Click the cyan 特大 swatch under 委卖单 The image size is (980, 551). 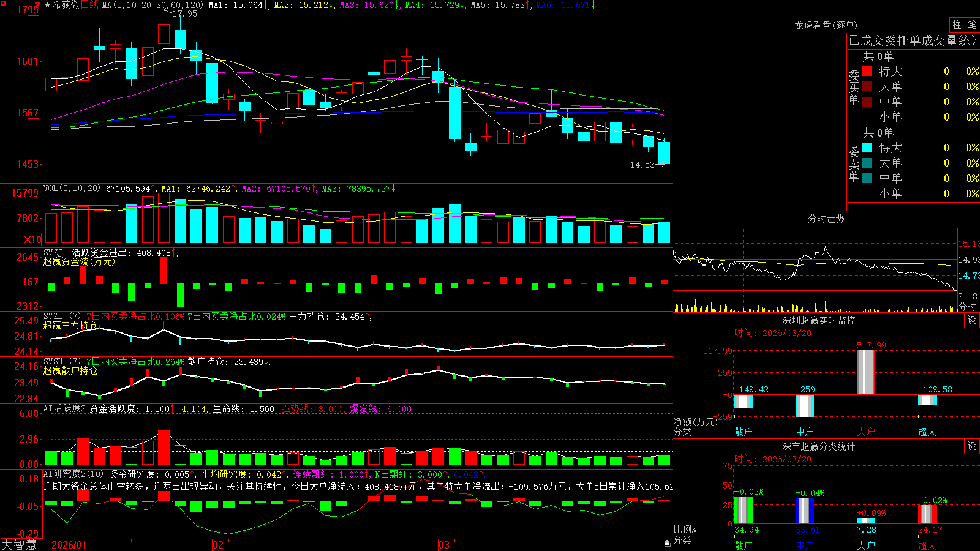(x=867, y=148)
